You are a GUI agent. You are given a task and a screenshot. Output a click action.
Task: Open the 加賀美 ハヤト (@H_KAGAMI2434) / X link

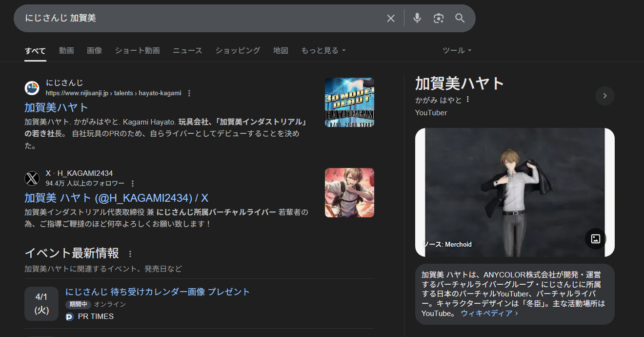[117, 198]
